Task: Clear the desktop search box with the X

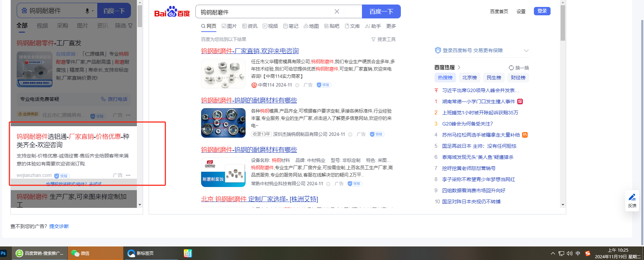Action: (337, 11)
